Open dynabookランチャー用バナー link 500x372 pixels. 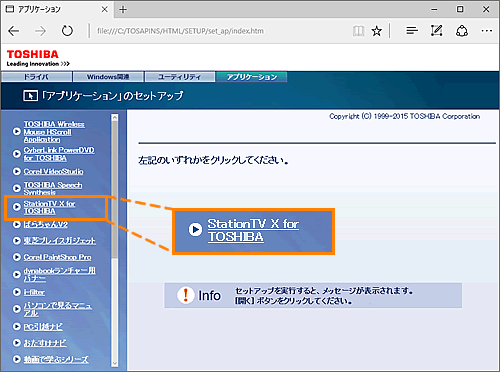(x=59, y=274)
